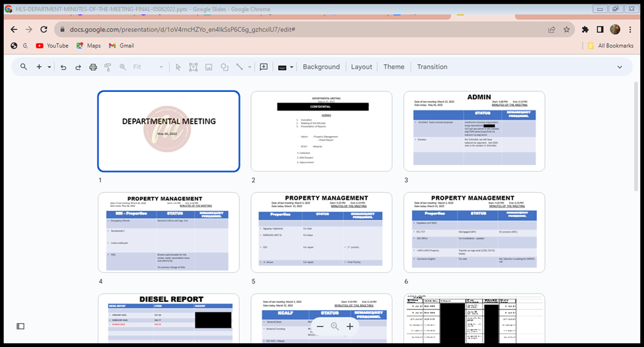The width and height of the screenshot is (644, 347).
Task: Open the Transition panel
Action: pyautogui.click(x=432, y=67)
